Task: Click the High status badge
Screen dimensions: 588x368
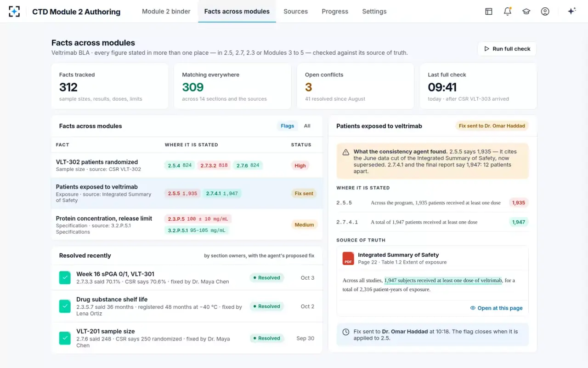Action: (x=300, y=166)
